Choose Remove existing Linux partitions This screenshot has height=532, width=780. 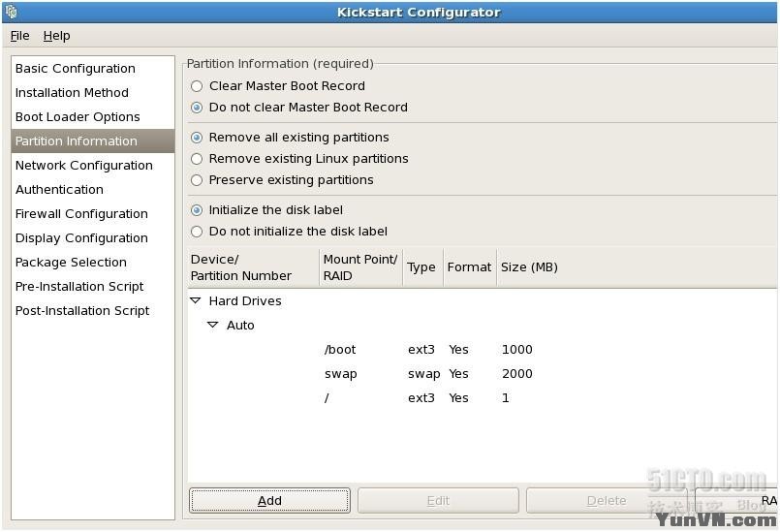pos(198,159)
